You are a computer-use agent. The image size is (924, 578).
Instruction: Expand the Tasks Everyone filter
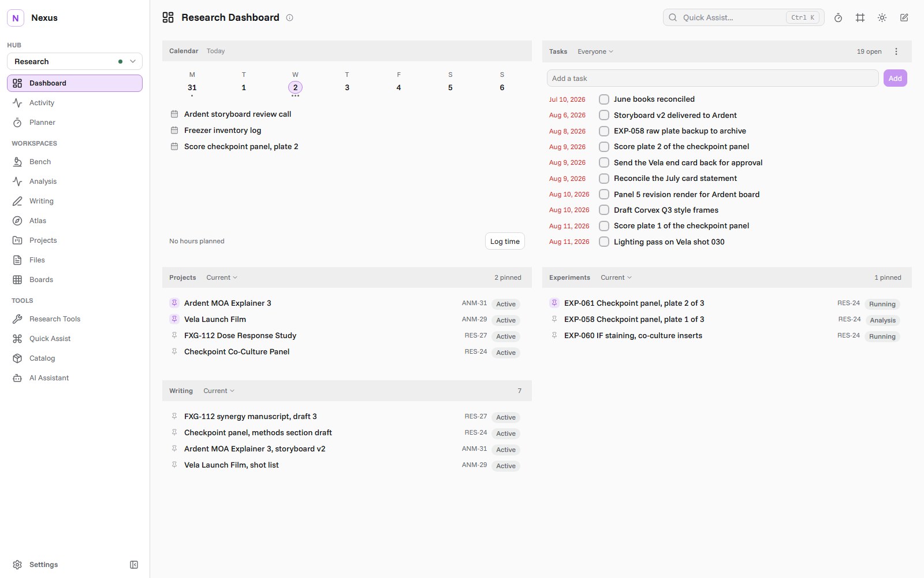595,51
